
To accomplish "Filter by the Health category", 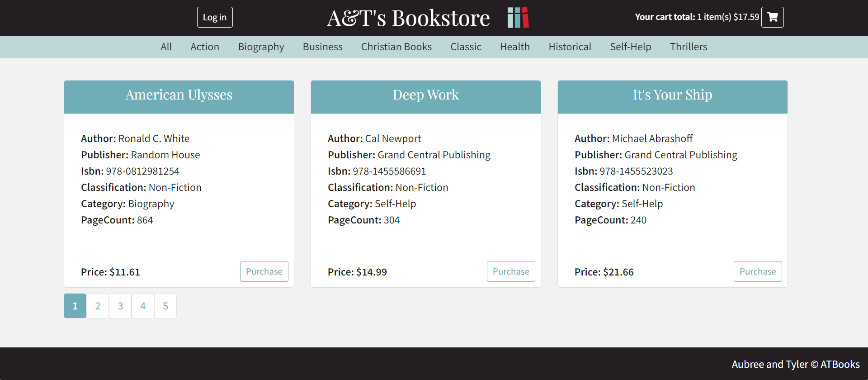I will point(515,47).
